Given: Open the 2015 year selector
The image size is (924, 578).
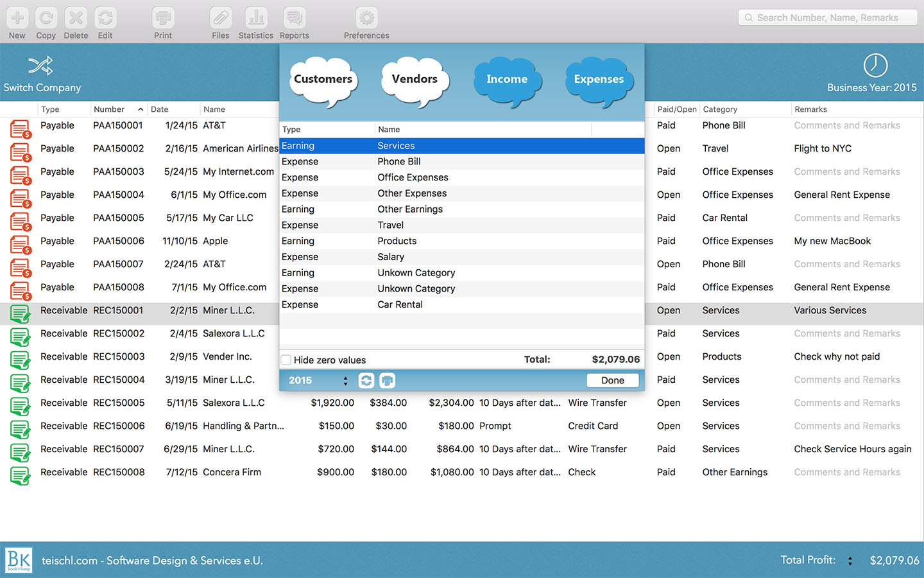Looking at the screenshot, I should point(318,380).
